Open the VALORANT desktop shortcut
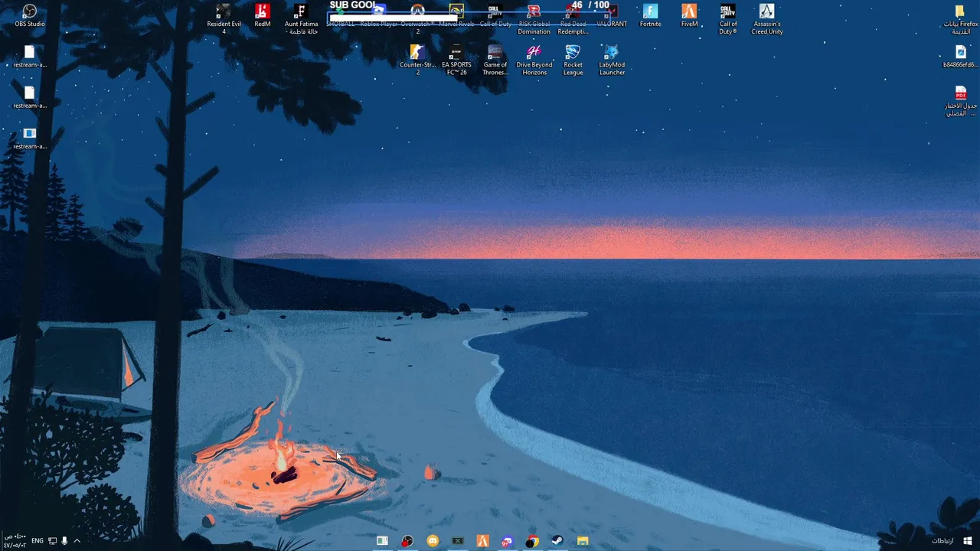Screen dimensions: 980x551 [x=612, y=15]
